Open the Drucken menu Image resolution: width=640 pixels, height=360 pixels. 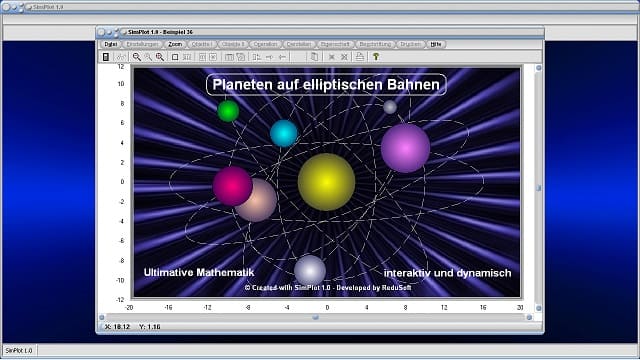pos(410,44)
